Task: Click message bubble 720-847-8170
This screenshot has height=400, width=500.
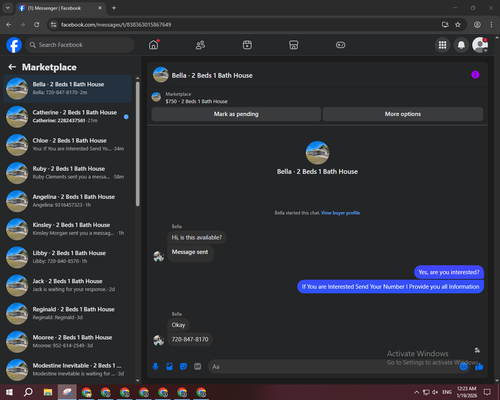Action: click(190, 339)
